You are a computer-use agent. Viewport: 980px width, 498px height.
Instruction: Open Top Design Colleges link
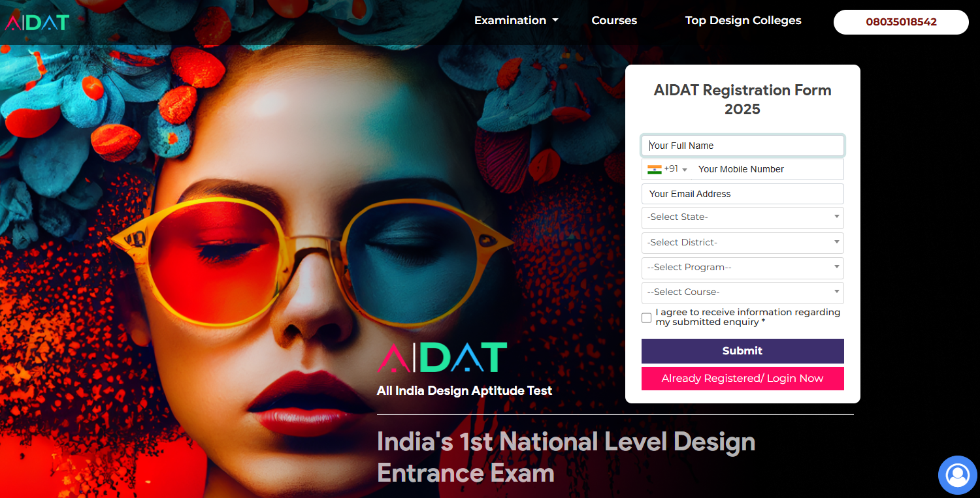pyautogui.click(x=743, y=20)
